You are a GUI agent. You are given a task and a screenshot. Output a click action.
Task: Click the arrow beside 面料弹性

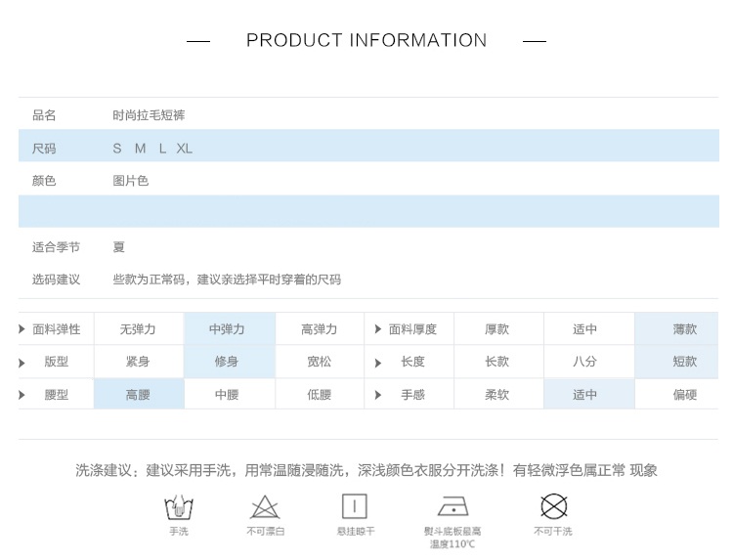point(22,329)
